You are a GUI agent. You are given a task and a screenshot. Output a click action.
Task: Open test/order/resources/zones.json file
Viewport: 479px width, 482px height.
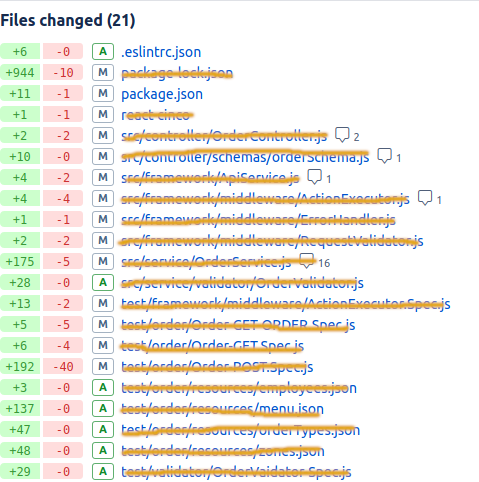pos(223,451)
